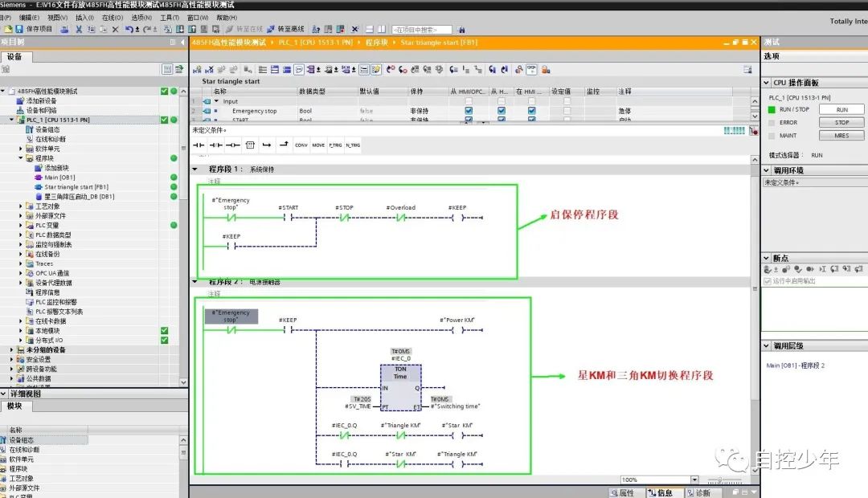Toggle writable from HMI checkbox for Emergency stop

click(x=502, y=111)
